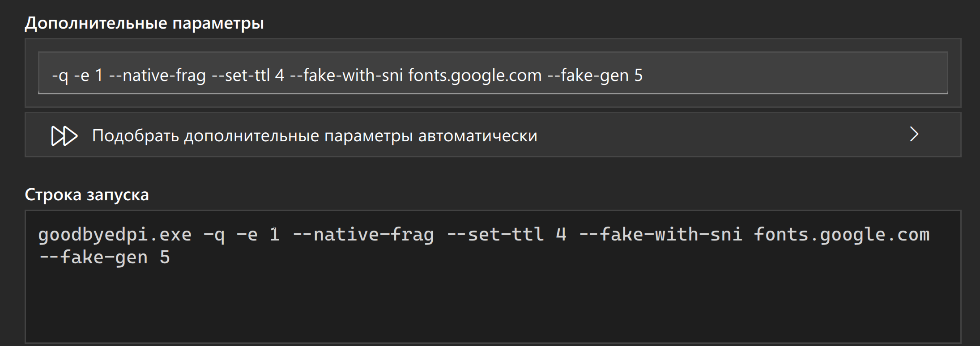The image size is (980, 346).
Task: Click the "Строка запуска" heading
Action: pos(87,194)
